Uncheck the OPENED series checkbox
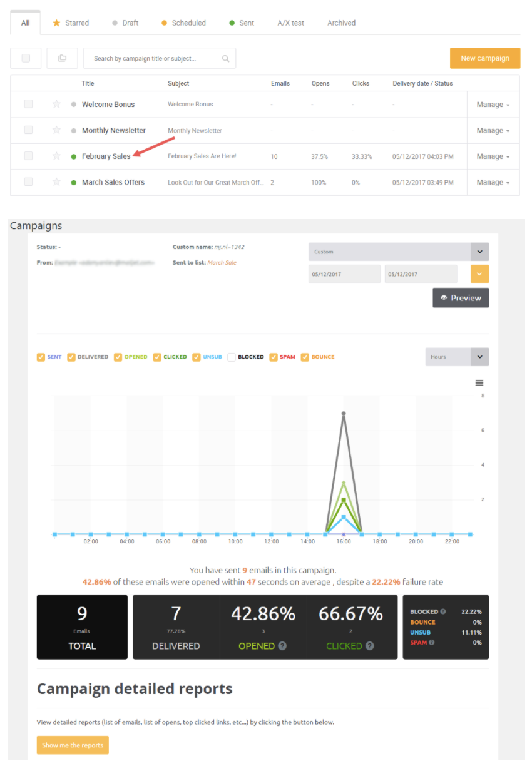This screenshot has height=761, width=532. point(118,357)
